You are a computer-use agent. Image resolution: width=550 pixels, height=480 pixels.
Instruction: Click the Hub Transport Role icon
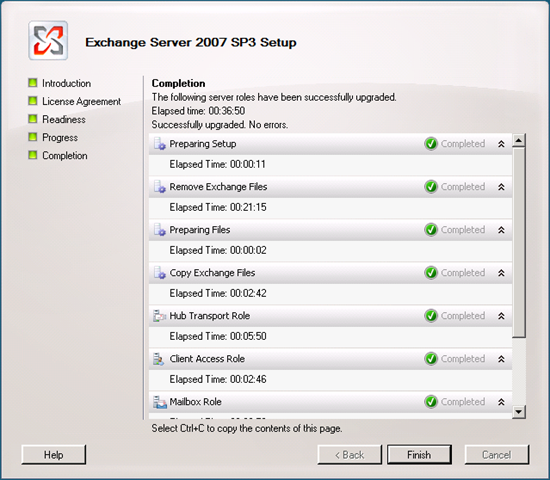159,316
